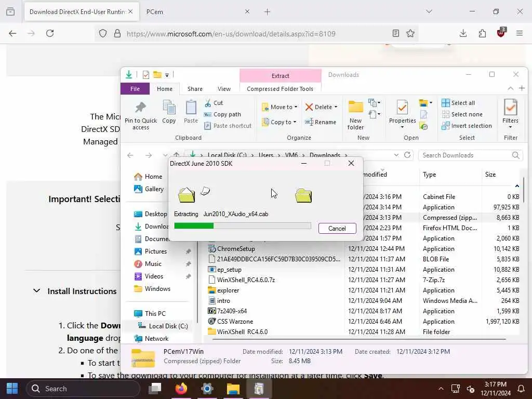
Task: Open a new Firefox tab
Action: pyautogui.click(x=267, y=11)
